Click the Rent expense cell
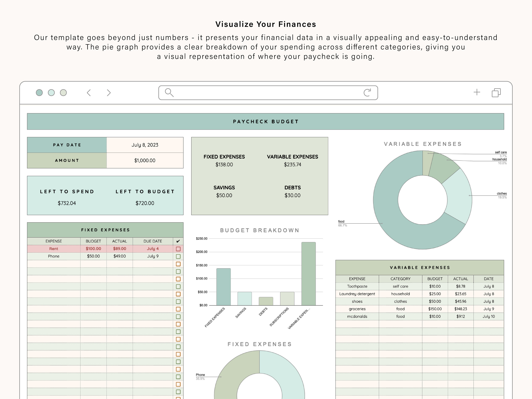 click(54, 249)
